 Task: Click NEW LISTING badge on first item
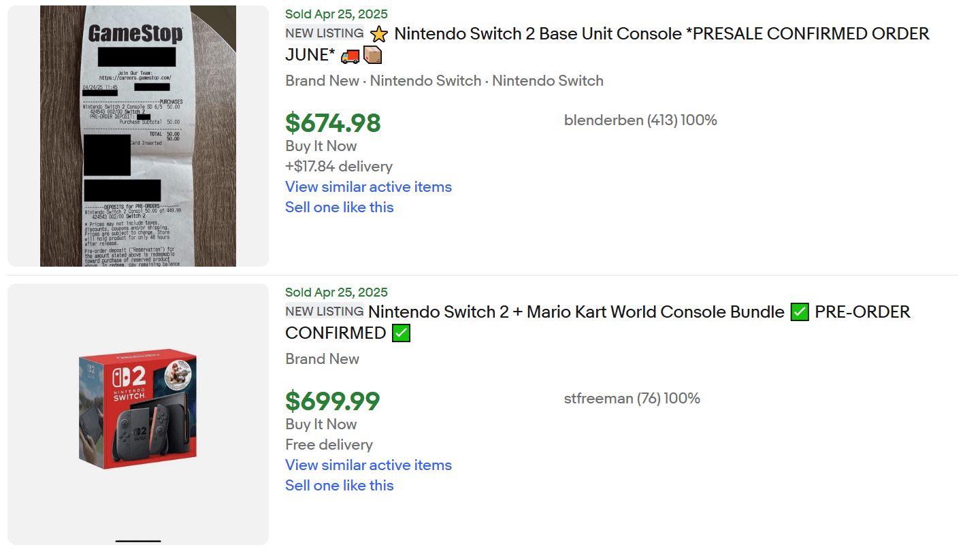[x=324, y=33]
